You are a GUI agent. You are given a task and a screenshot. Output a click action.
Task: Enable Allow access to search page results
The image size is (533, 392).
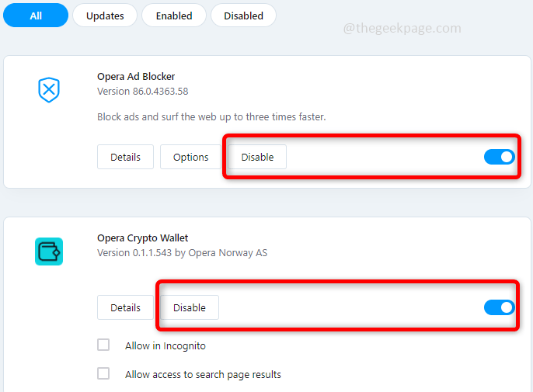[103, 374]
